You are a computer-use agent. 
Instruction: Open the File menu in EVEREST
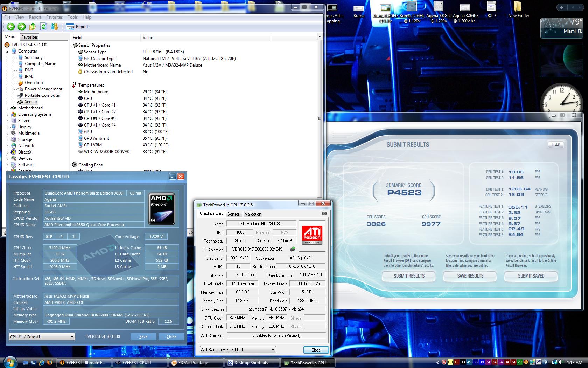(x=7, y=17)
